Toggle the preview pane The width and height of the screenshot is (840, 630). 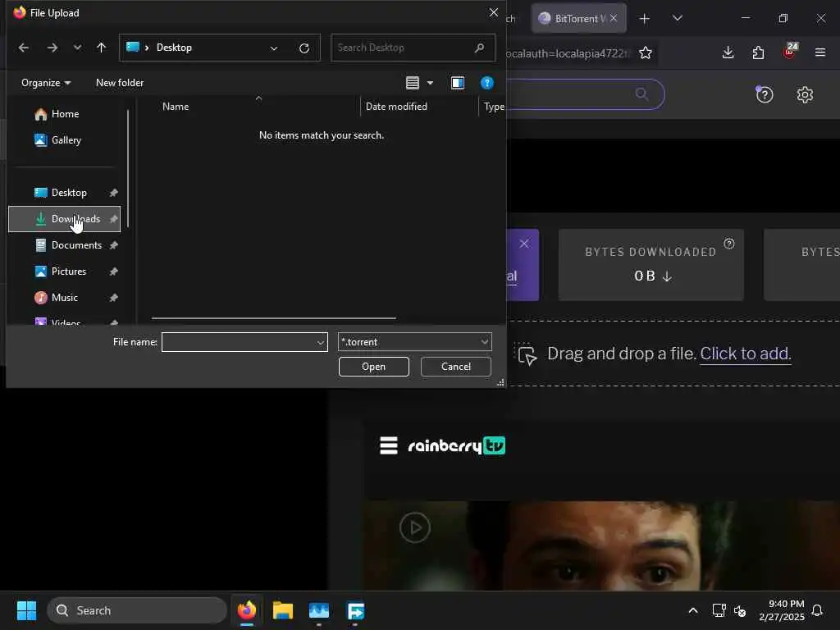click(458, 83)
